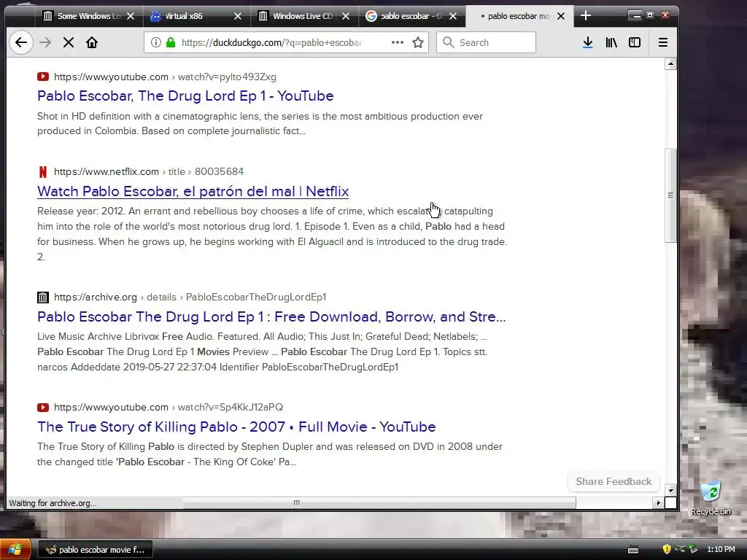This screenshot has width=747, height=560.
Task: Click YouTube favicon beside watch?v=Sp4KkJ12aPQ
Action: (43, 407)
